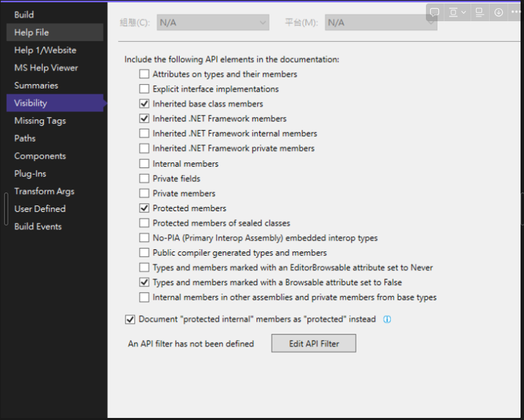Click the sidebar vertical scrollbar handle
The width and height of the screenshot is (524, 420).
(5, 209)
